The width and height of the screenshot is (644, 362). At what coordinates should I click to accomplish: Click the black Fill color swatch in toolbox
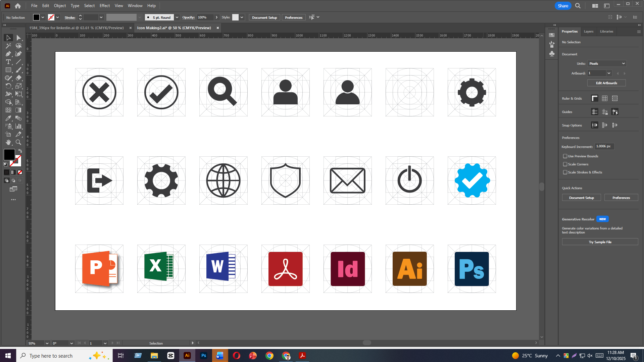[x=9, y=154]
